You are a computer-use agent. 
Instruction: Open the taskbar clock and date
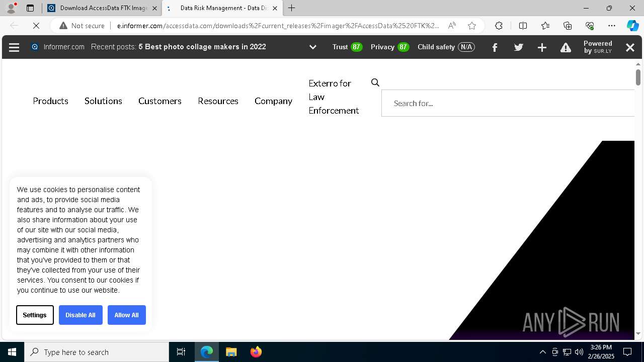601,352
